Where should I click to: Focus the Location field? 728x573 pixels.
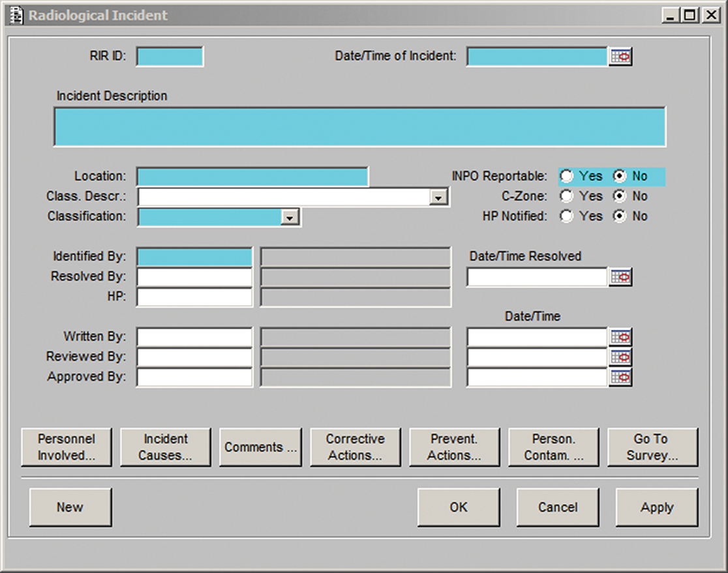click(x=252, y=177)
